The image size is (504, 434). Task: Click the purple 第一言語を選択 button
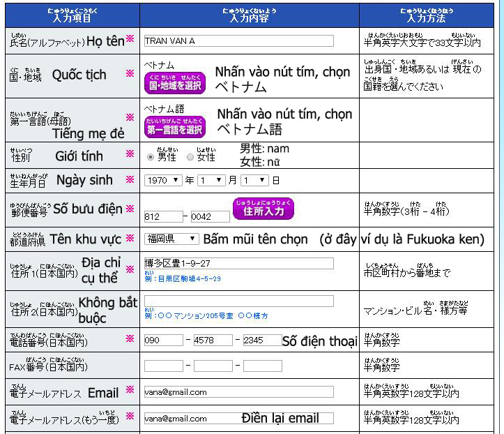pyautogui.click(x=175, y=127)
